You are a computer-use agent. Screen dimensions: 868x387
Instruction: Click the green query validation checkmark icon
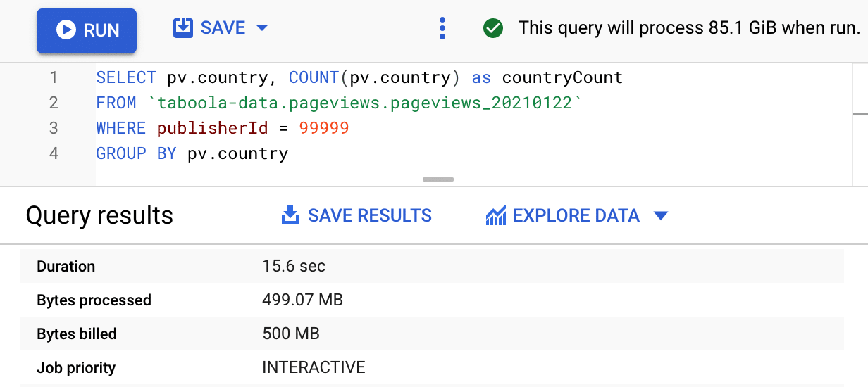(x=493, y=28)
